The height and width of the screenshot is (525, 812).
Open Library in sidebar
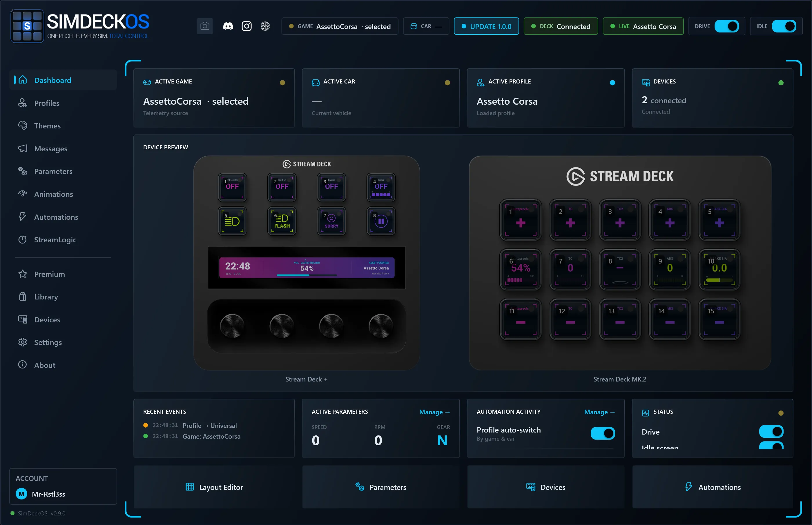point(64,297)
